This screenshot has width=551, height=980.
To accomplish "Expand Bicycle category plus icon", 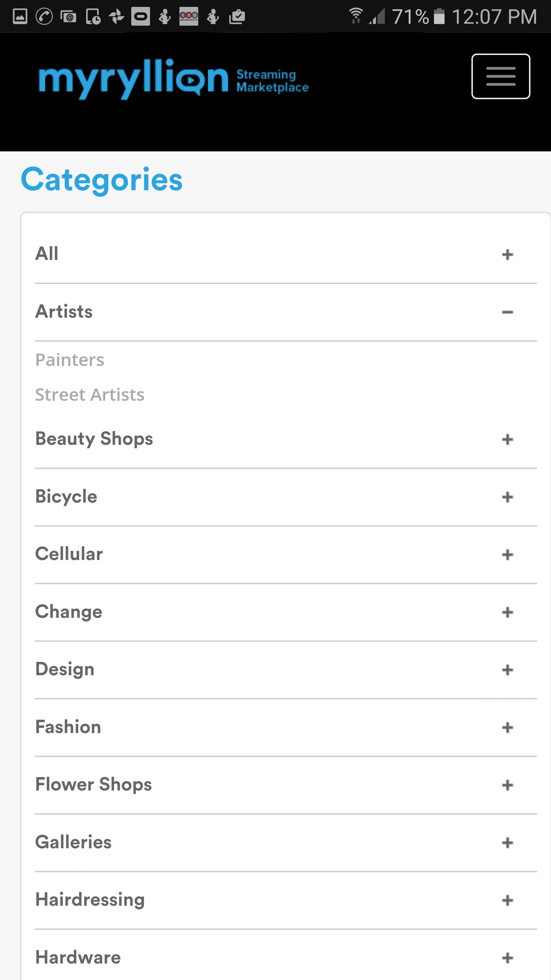I will coord(507,497).
